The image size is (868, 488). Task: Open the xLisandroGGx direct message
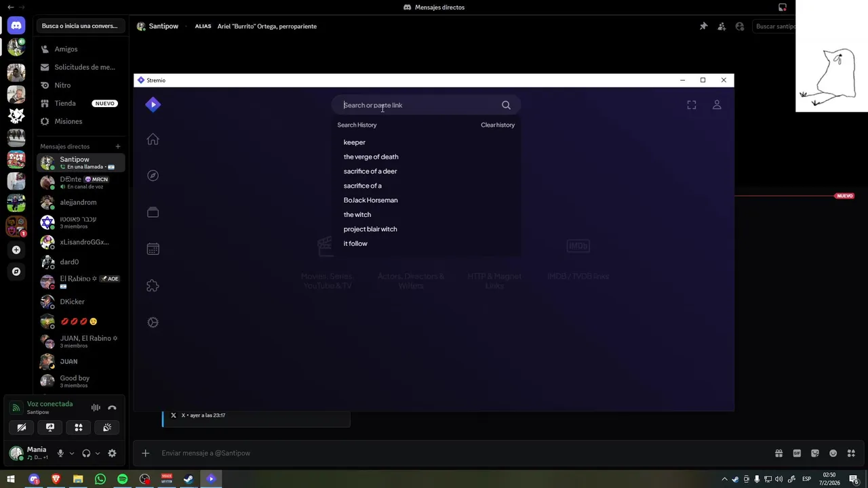pos(81,242)
